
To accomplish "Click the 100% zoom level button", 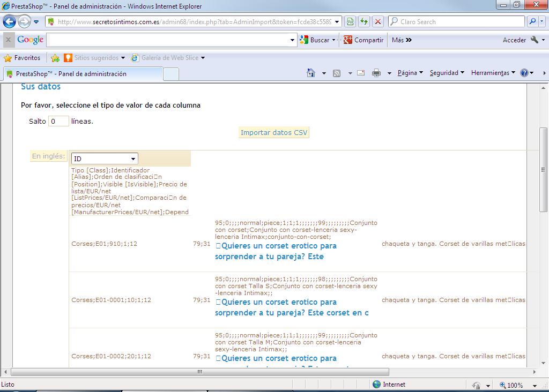I will click(x=511, y=385).
